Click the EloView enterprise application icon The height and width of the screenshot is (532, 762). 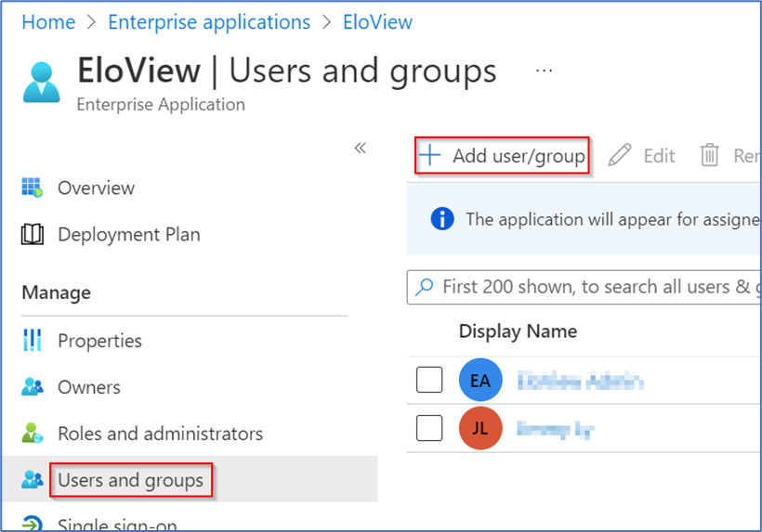42,82
